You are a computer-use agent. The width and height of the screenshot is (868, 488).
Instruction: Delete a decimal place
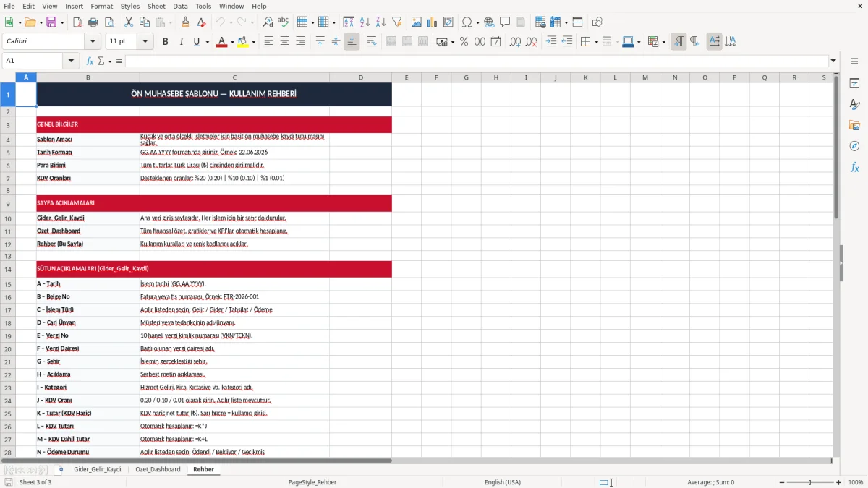pos(532,42)
